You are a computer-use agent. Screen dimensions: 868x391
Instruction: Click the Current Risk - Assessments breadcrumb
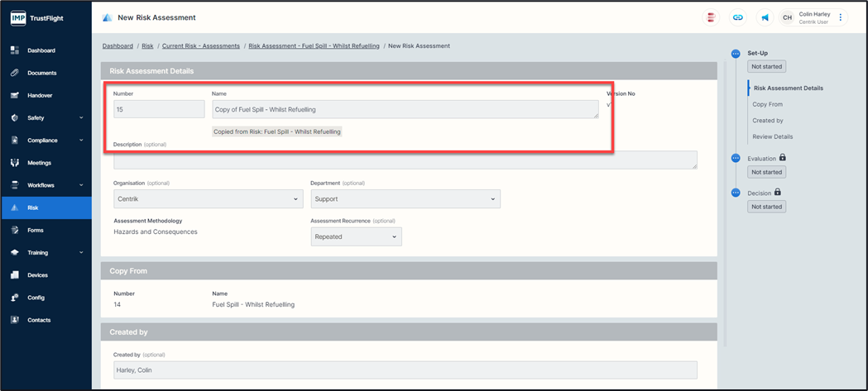(x=201, y=46)
